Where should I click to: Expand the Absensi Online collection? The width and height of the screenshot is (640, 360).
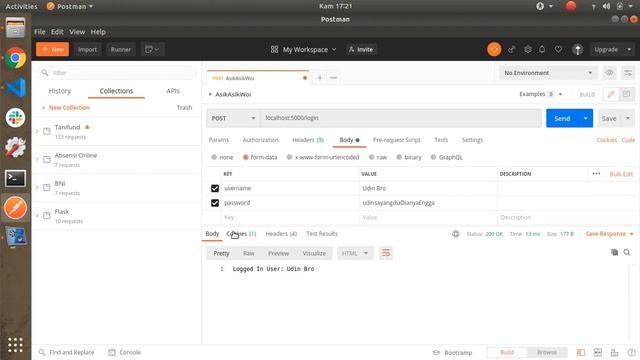click(x=37, y=160)
